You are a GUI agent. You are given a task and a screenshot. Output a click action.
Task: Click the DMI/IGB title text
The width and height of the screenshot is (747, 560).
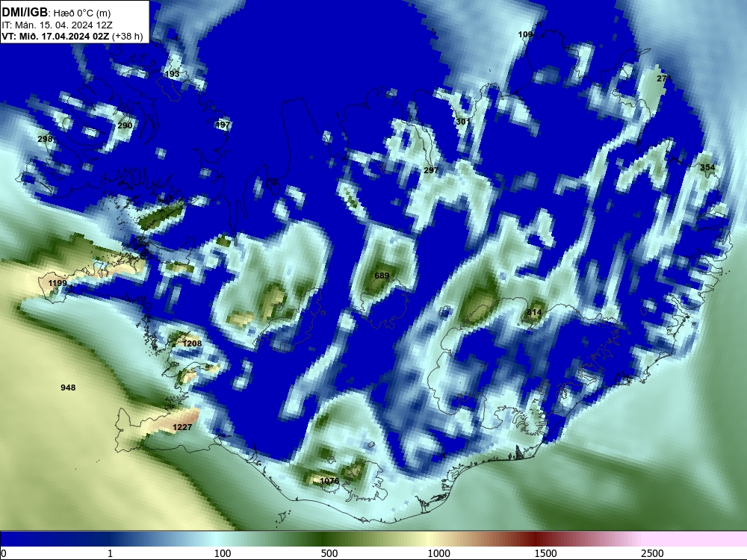pyautogui.click(x=25, y=12)
